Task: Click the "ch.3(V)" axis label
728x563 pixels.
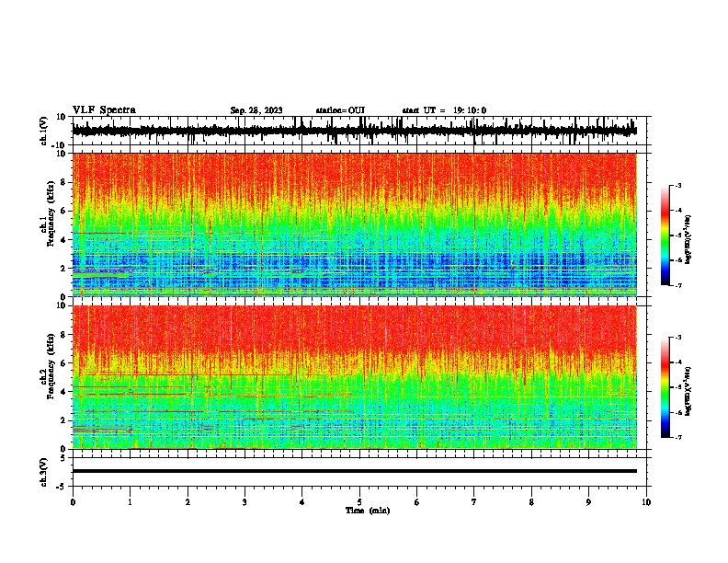Action: [44, 472]
